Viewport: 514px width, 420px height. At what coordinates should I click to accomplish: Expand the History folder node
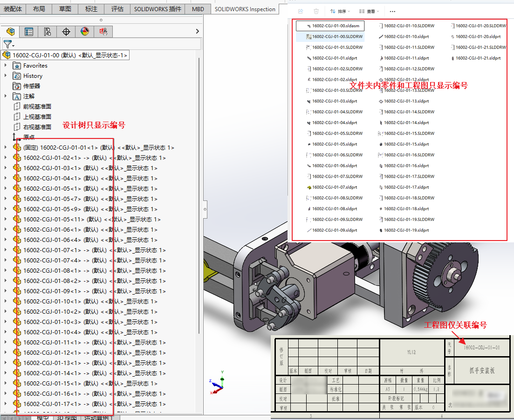(6, 76)
